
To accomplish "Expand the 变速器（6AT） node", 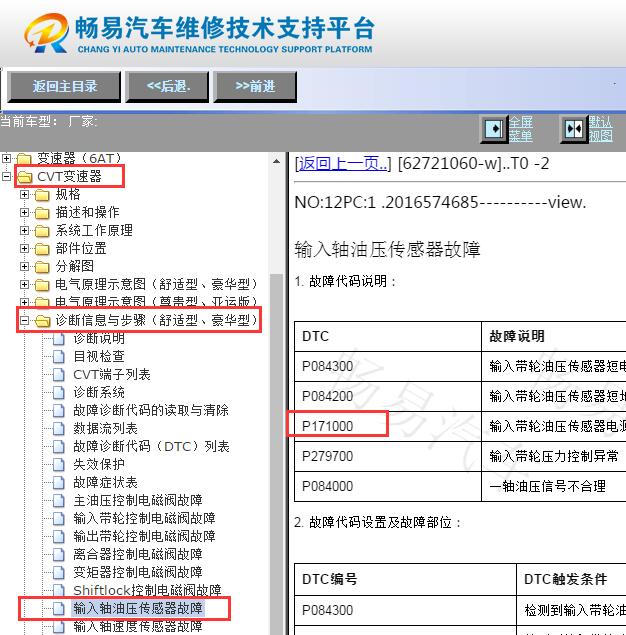I will click(6, 158).
